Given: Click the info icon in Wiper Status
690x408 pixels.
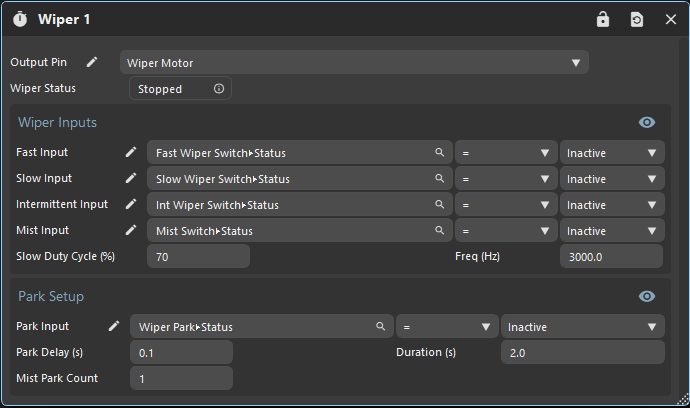Looking at the screenshot, I should coord(219,89).
